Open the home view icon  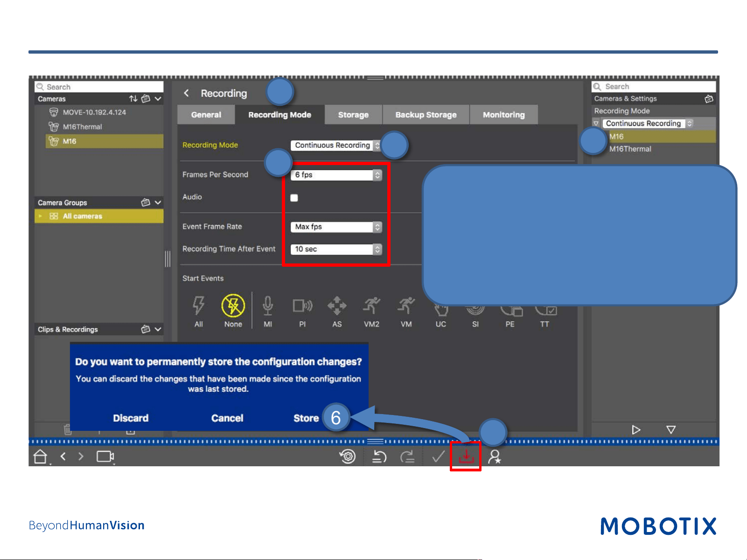[41, 456]
